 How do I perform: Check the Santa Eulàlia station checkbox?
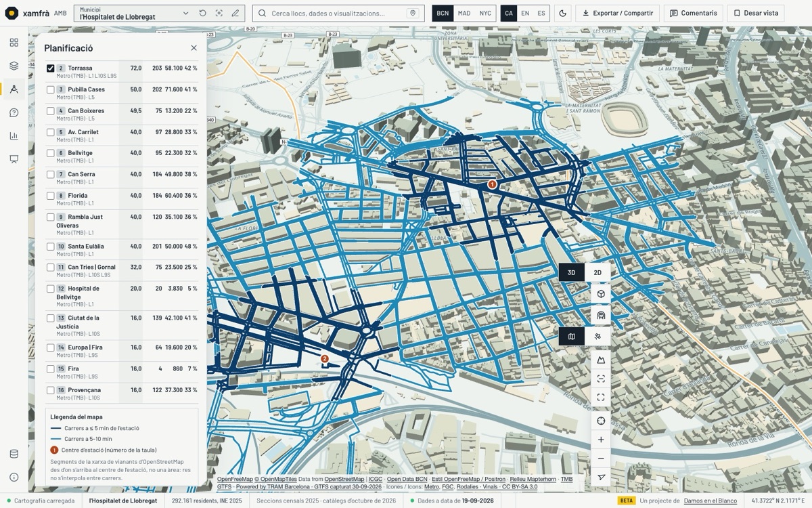tap(51, 247)
